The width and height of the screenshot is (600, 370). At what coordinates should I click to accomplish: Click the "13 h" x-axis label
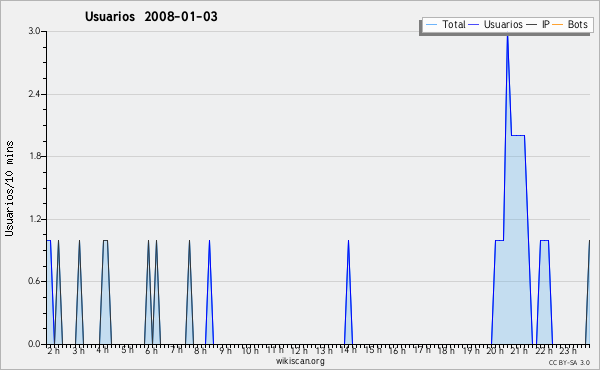324,350
